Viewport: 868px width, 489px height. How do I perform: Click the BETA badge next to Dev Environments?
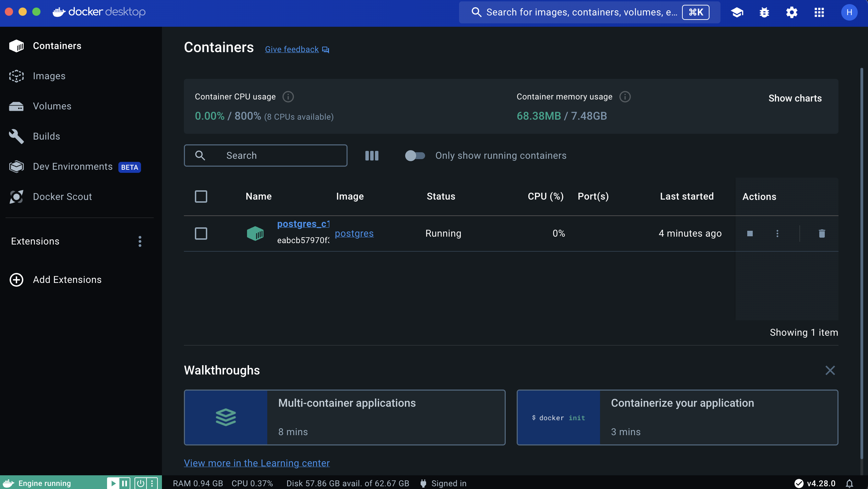tap(130, 167)
